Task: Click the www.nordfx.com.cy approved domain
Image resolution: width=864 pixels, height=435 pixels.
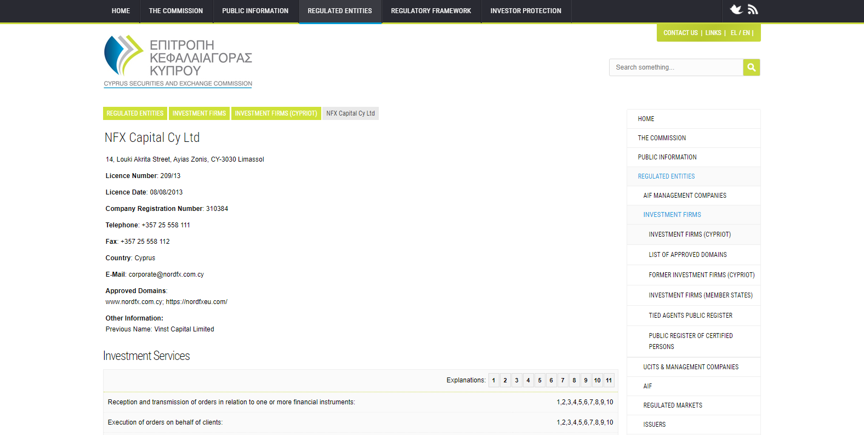Action: point(134,302)
